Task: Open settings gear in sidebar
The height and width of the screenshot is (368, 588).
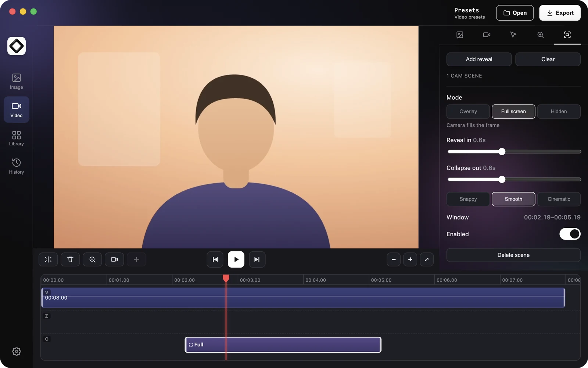Action: pos(16,351)
